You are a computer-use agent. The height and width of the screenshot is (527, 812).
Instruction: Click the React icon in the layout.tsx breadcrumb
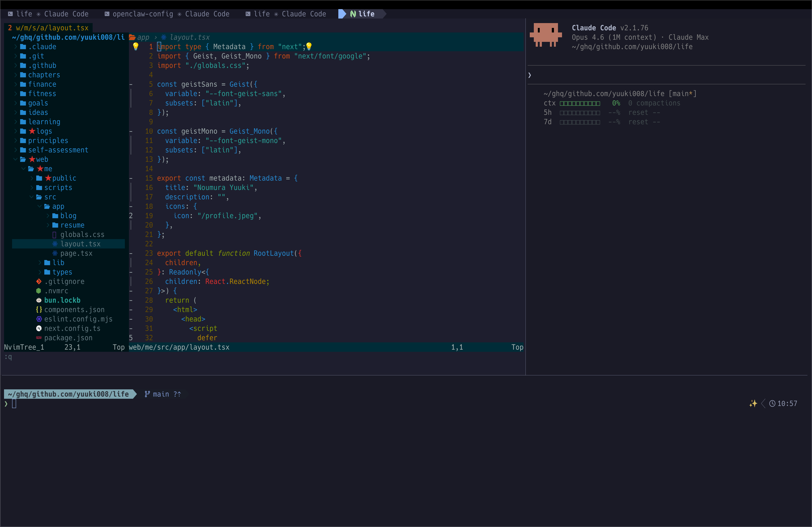pos(164,37)
